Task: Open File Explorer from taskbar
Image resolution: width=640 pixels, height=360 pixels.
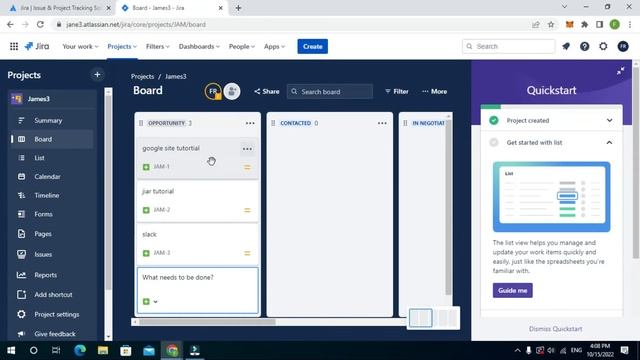Action: pos(103,350)
